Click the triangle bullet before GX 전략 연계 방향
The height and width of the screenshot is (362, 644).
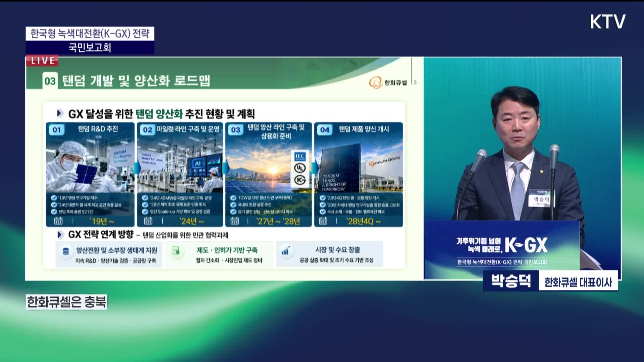coord(60,235)
